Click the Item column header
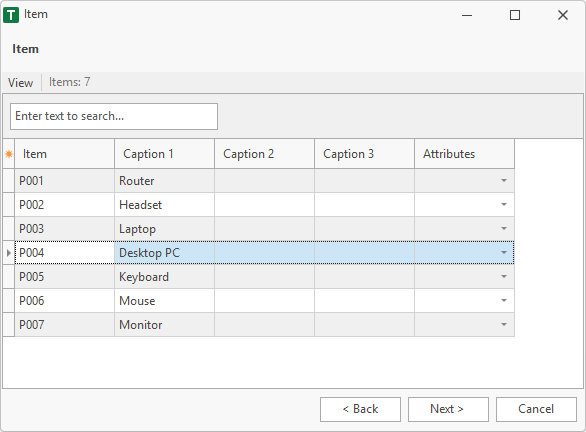The width and height of the screenshot is (586, 432). tap(64, 154)
